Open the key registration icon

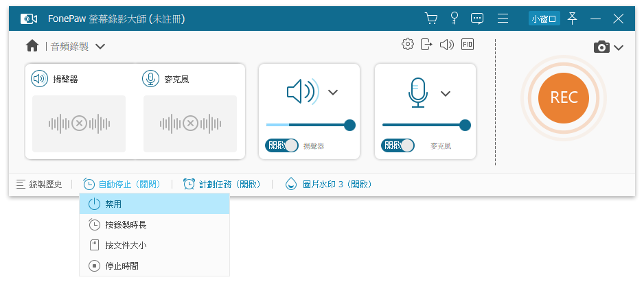point(455,18)
